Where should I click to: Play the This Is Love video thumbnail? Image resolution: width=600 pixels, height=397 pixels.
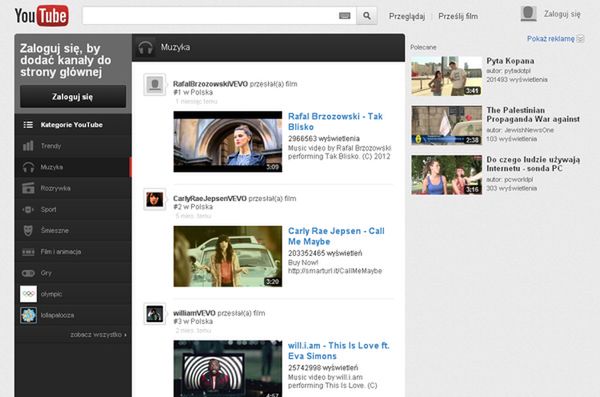click(228, 368)
